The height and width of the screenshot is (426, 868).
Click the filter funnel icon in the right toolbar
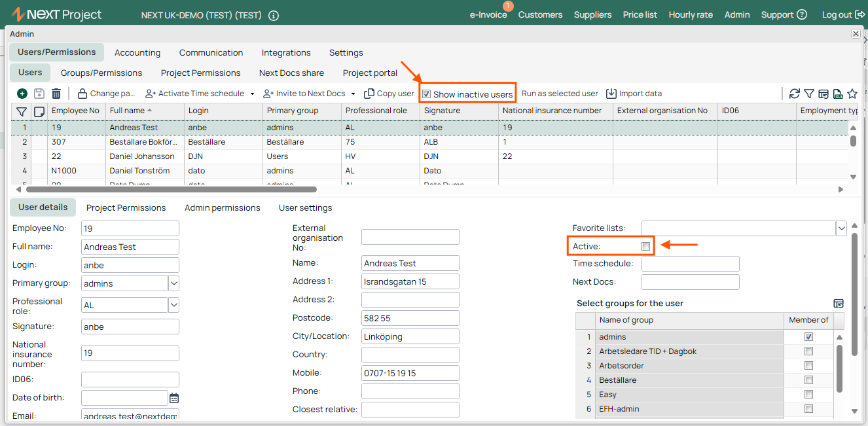(x=809, y=94)
